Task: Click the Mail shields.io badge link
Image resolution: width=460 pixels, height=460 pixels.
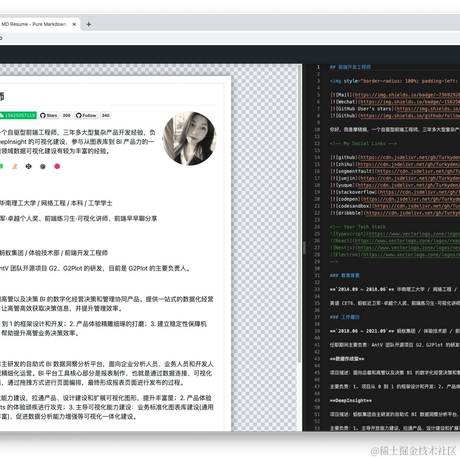Action: tap(407, 95)
